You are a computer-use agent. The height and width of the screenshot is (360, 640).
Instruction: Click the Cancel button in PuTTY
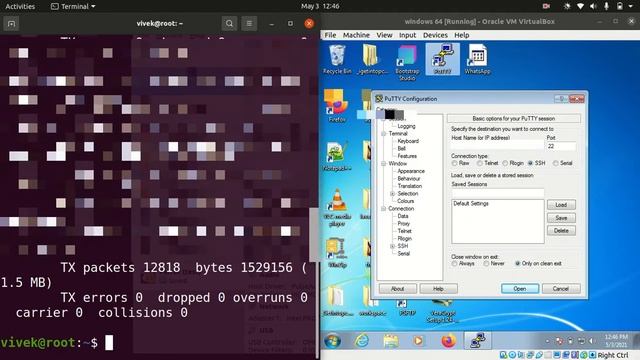pyautogui.click(x=561, y=289)
